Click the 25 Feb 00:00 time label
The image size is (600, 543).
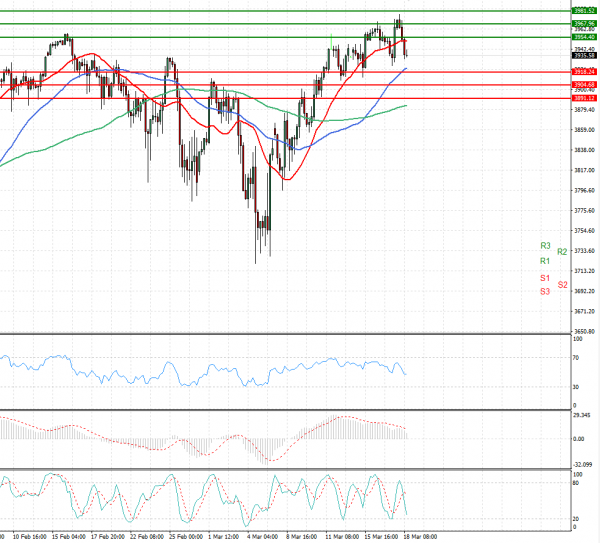coord(186,537)
